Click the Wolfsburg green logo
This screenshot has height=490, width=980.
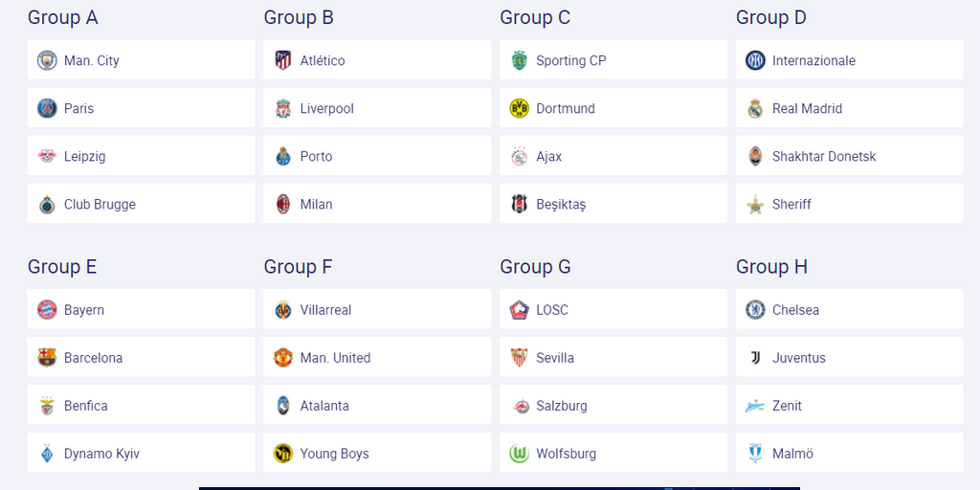(x=520, y=454)
